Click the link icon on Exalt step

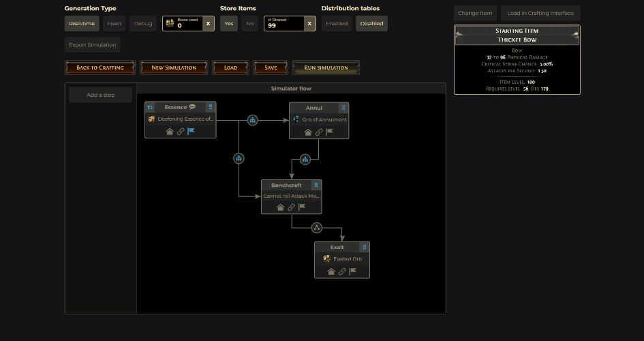(x=342, y=271)
